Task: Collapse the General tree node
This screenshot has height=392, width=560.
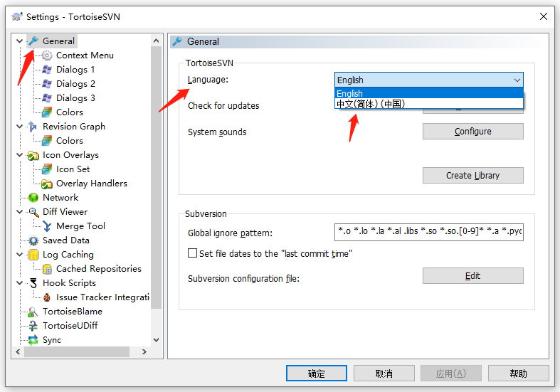Action: pos(20,41)
